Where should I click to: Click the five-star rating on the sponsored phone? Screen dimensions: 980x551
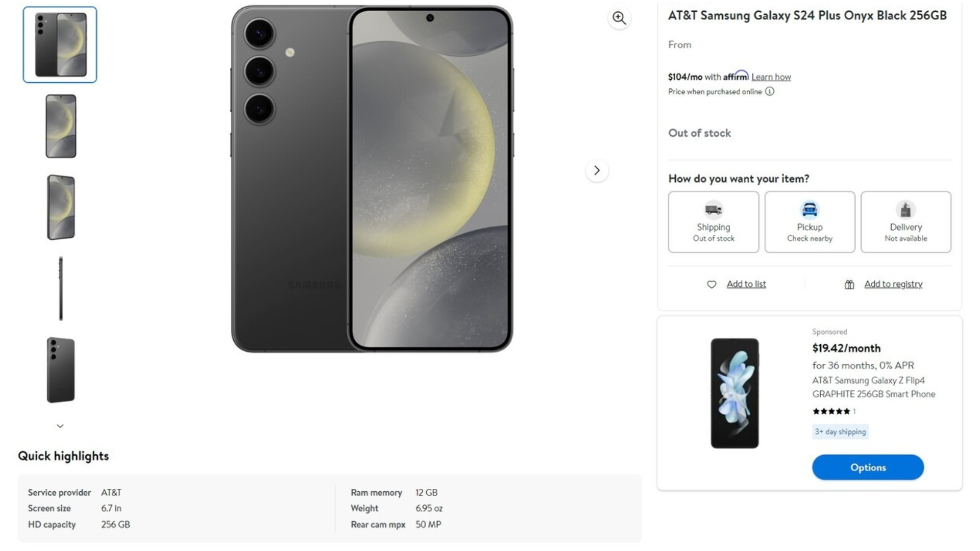[831, 411]
